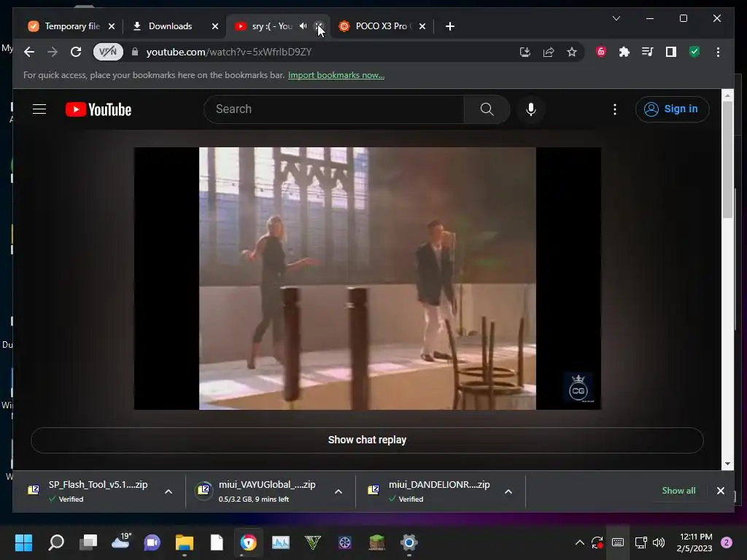Install app using address bar download icon
Image resolution: width=747 pixels, height=560 pixels.
click(x=525, y=52)
